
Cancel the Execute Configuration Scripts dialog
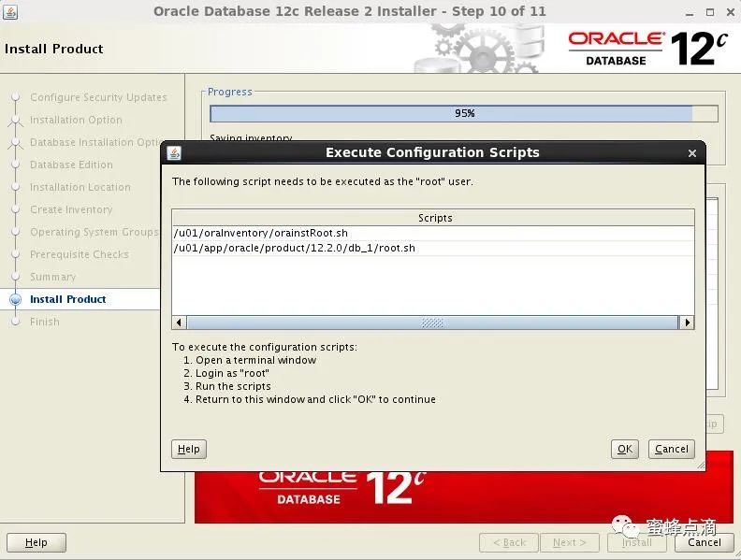pos(671,449)
